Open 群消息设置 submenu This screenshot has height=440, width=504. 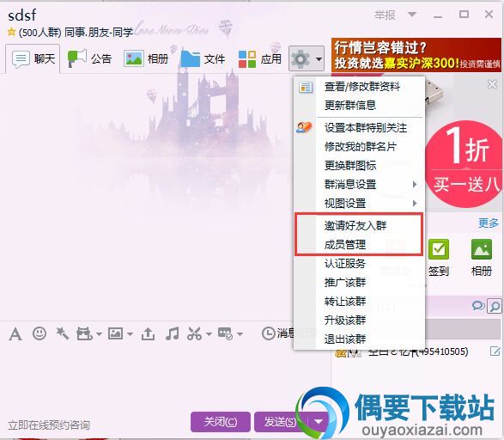tap(360, 185)
